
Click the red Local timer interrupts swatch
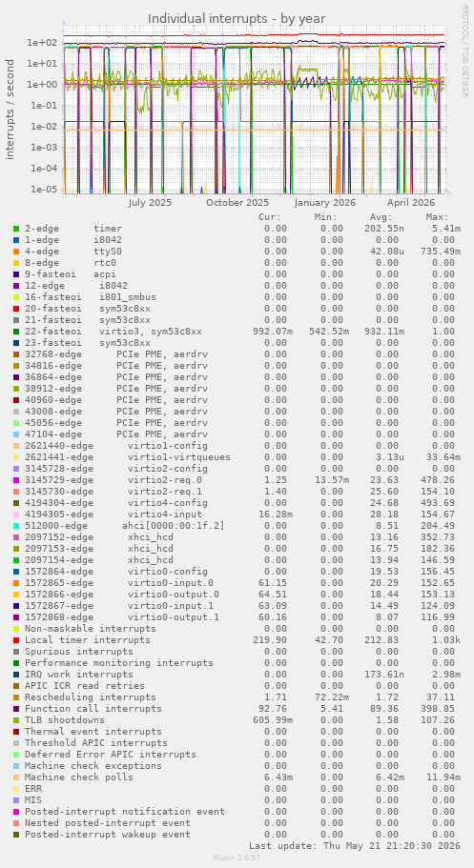click(x=16, y=640)
